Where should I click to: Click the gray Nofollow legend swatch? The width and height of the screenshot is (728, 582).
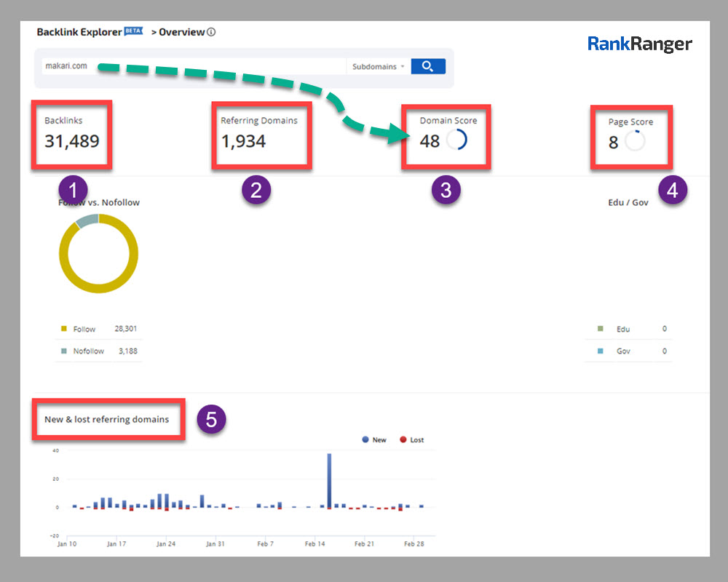click(63, 351)
